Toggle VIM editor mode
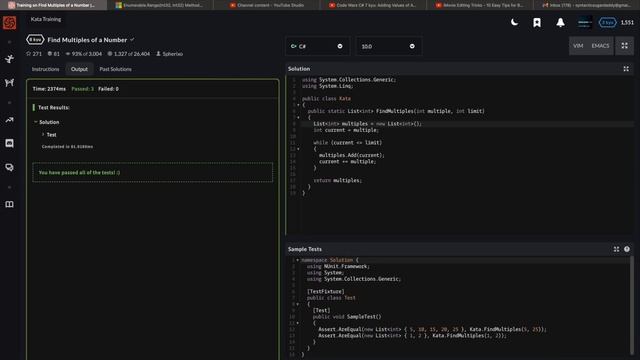Screen dimensions: 640x360 coord(578,46)
